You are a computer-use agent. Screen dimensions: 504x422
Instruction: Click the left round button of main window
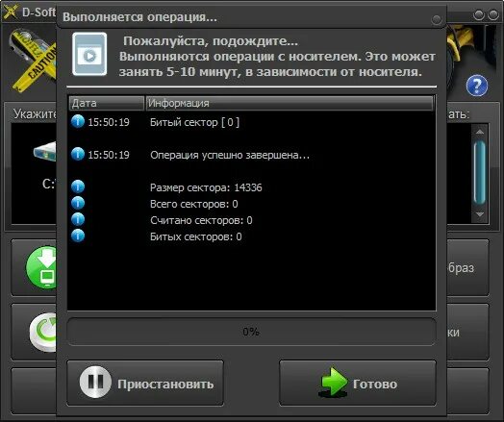point(479,14)
